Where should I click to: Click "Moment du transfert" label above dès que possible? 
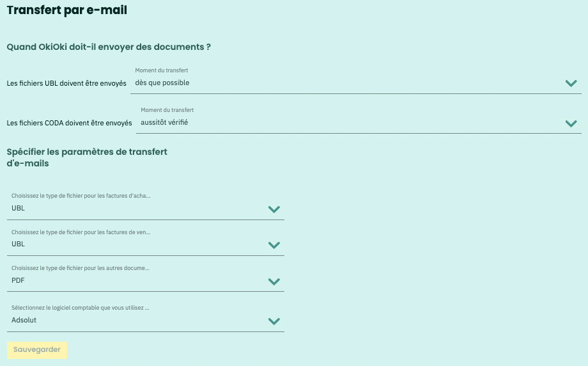point(162,70)
